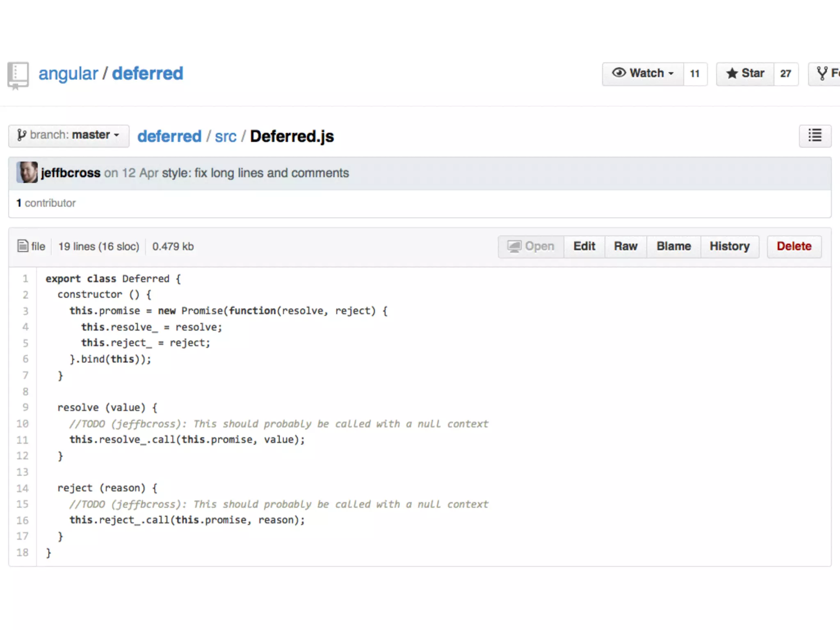Open the Watch dropdown
Screen dimensions: 840x630
pos(643,74)
